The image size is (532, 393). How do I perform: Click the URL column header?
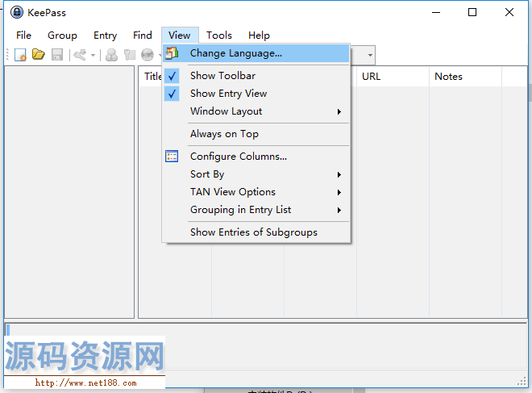393,77
